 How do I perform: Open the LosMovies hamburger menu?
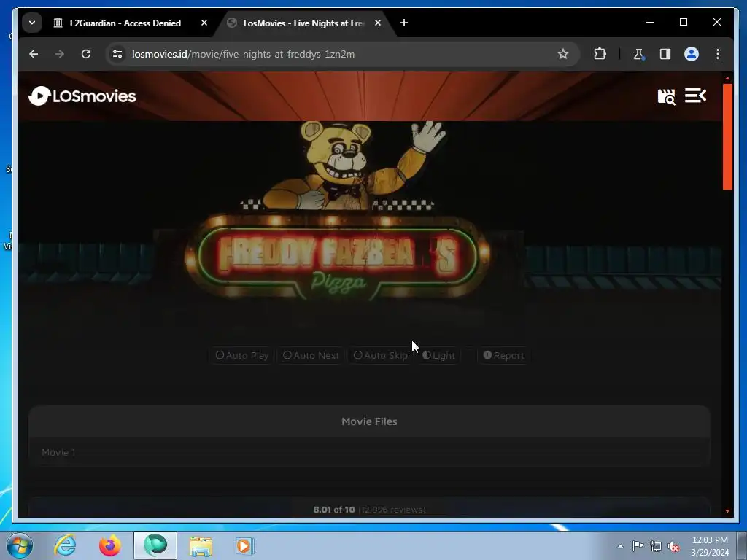[695, 96]
